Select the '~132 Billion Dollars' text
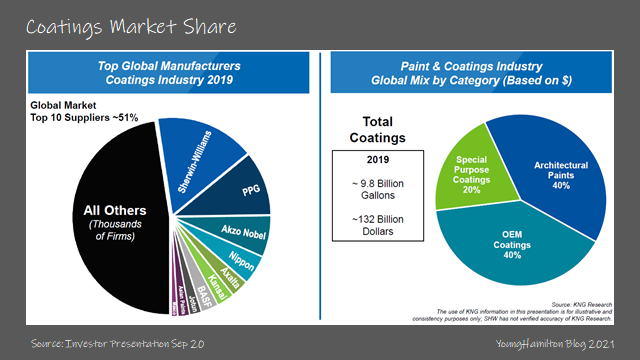Viewport: 640px width, 360px height. tap(378, 225)
